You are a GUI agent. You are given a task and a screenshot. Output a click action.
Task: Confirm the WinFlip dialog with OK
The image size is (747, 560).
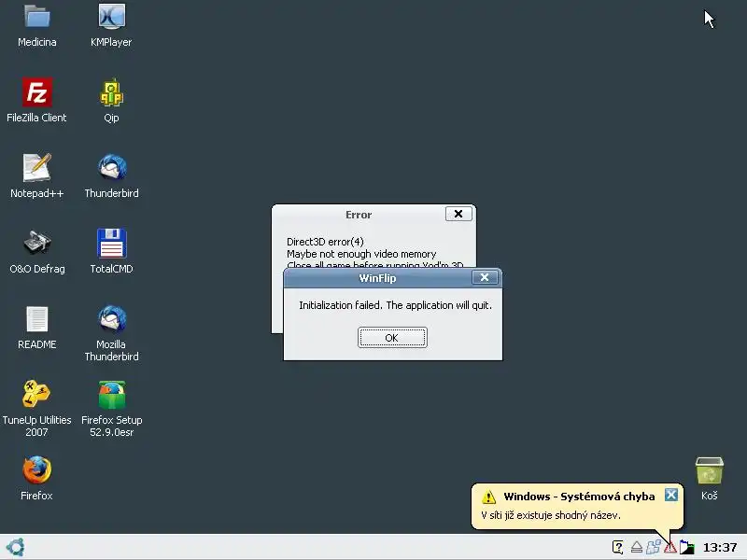[x=392, y=338]
